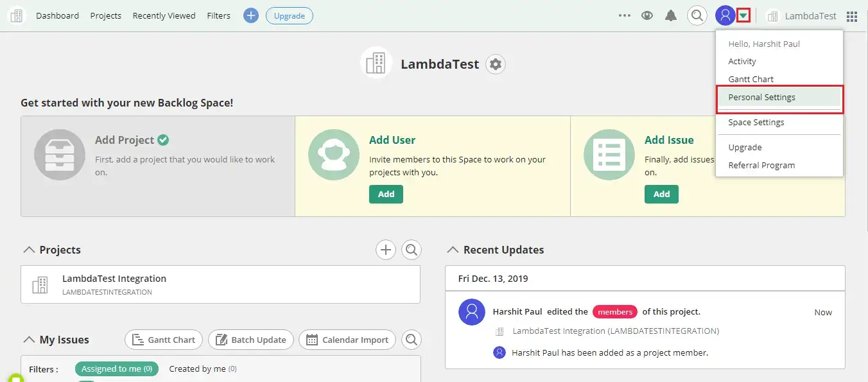Open the account dropdown arrow beside avatar
Screen dimensions: 868x382
pos(743,15)
